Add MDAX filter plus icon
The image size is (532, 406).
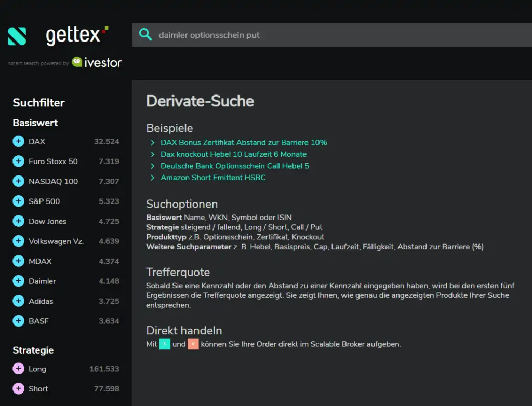18,261
